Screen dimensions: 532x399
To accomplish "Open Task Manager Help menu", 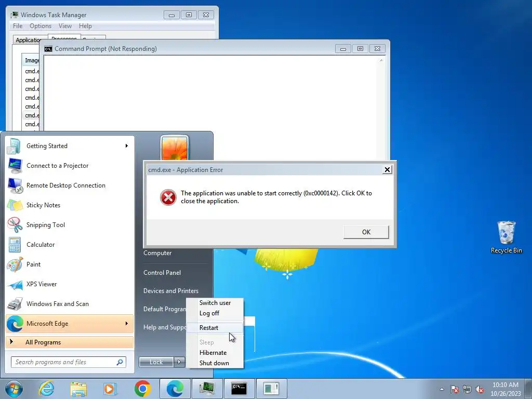I will point(85,26).
